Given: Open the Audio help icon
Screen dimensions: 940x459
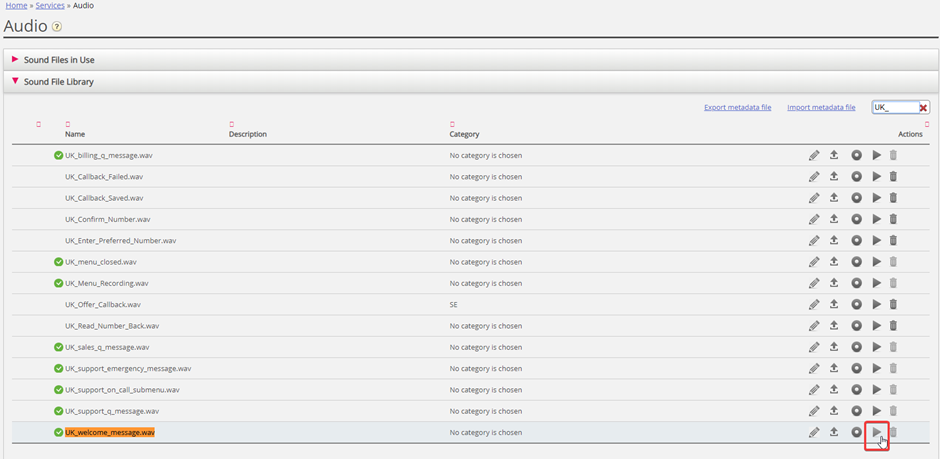Looking at the screenshot, I should pyautogui.click(x=57, y=27).
